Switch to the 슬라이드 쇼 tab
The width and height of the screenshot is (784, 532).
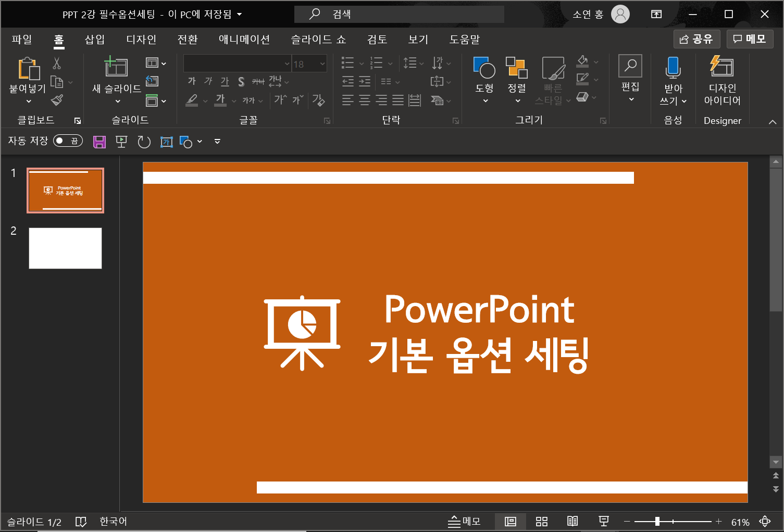(318, 40)
